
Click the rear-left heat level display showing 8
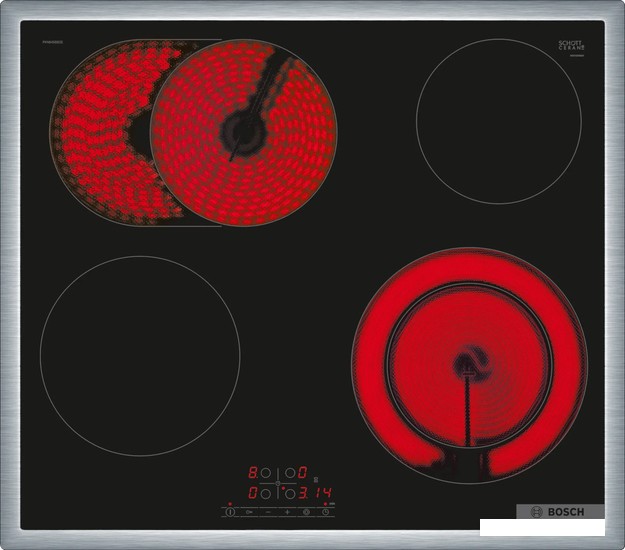(253, 473)
